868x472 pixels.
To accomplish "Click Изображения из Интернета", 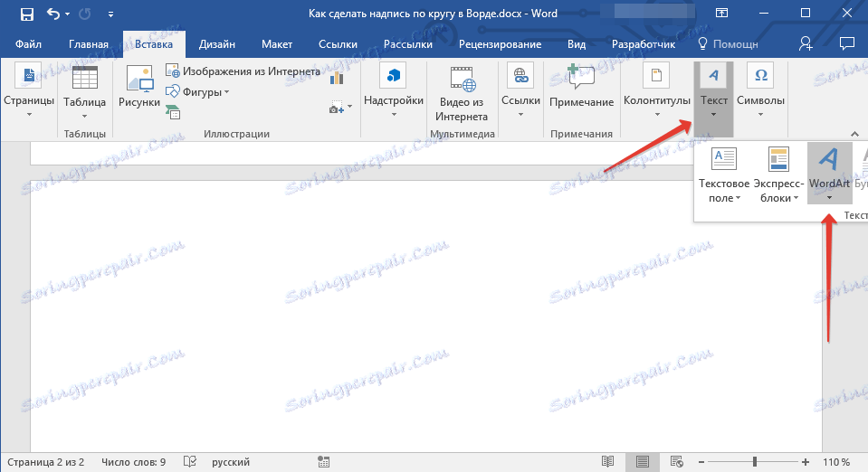I will pos(243,71).
